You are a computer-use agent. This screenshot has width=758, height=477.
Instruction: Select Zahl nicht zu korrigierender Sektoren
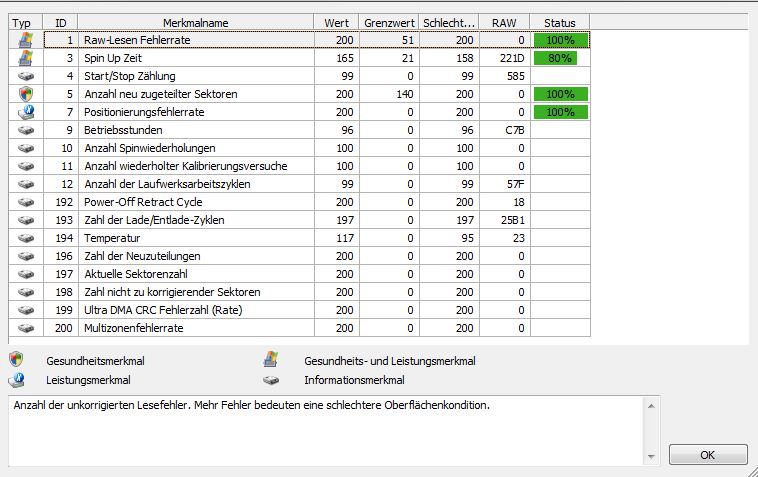172,292
